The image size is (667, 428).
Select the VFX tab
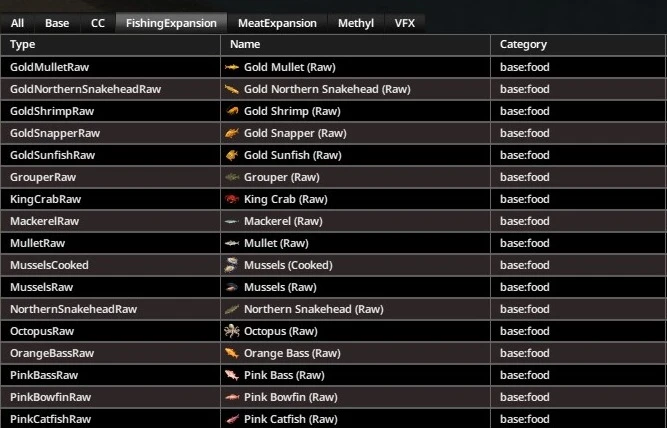[406, 22]
